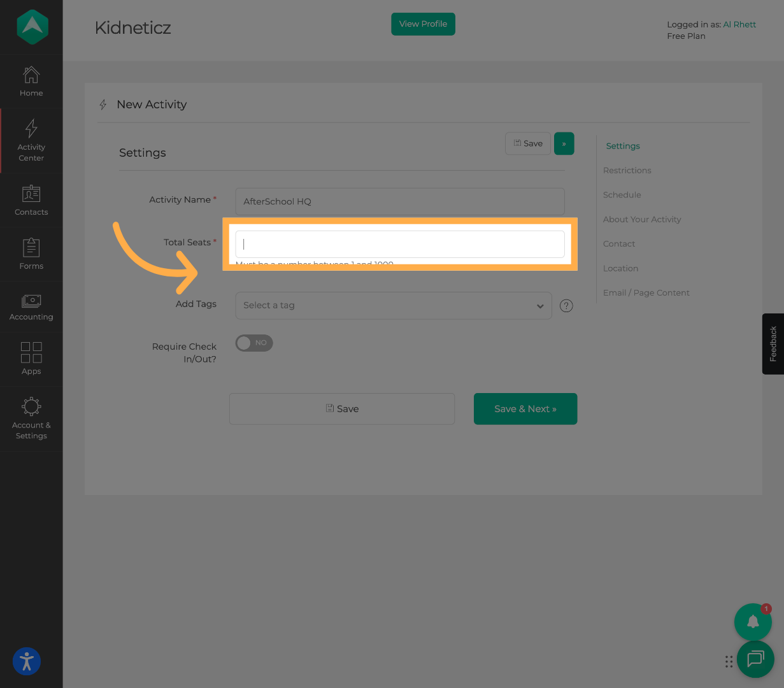This screenshot has height=688, width=784.
Task: Click the green chevron next to Save
Action: tap(564, 143)
